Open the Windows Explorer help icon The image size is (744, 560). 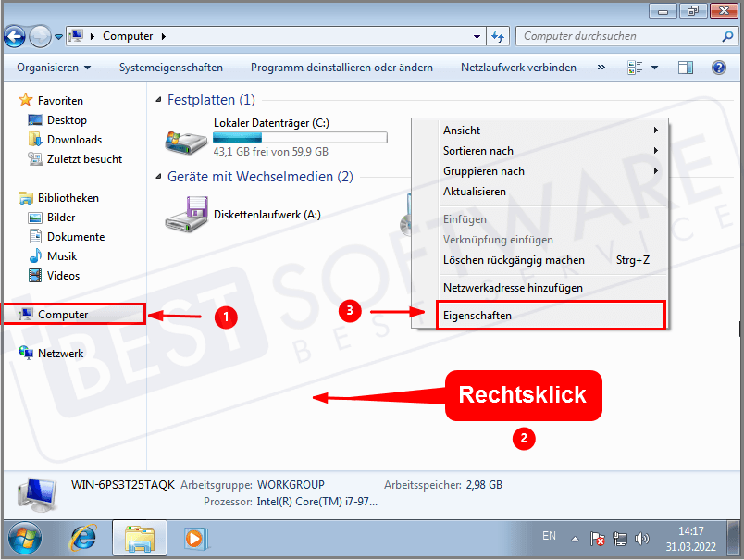click(718, 67)
